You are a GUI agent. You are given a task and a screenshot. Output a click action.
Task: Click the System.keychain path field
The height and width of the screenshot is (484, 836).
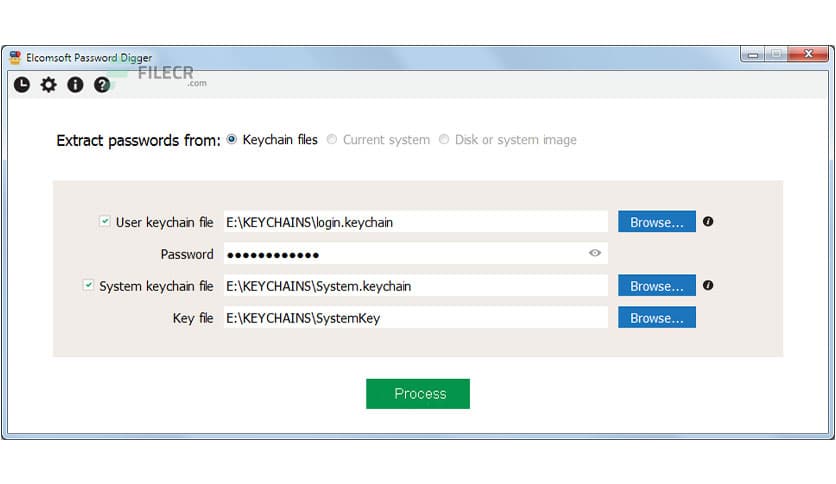[416, 285]
